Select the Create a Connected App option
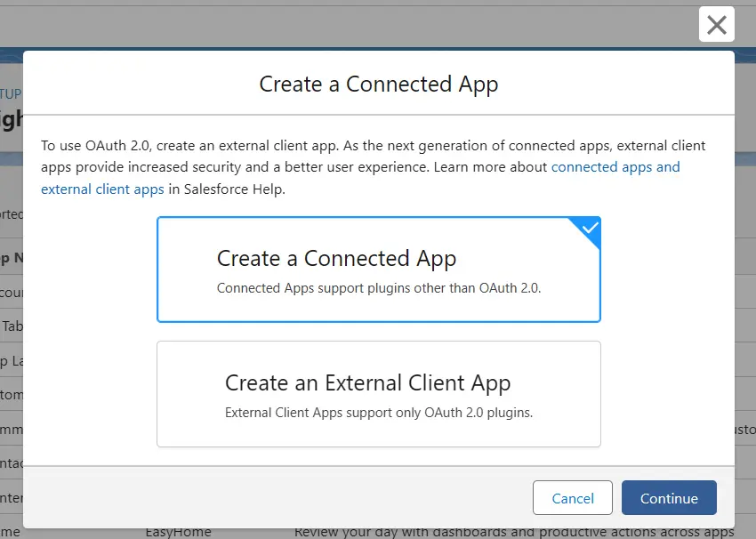Screen dimensions: 756x539 [x=379, y=269]
